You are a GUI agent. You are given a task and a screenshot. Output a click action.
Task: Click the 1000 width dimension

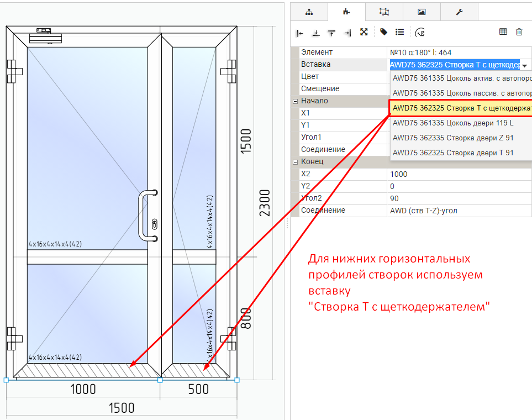(83, 389)
